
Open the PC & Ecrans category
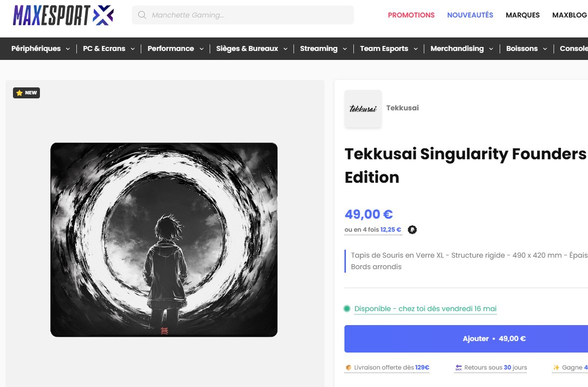click(x=104, y=48)
